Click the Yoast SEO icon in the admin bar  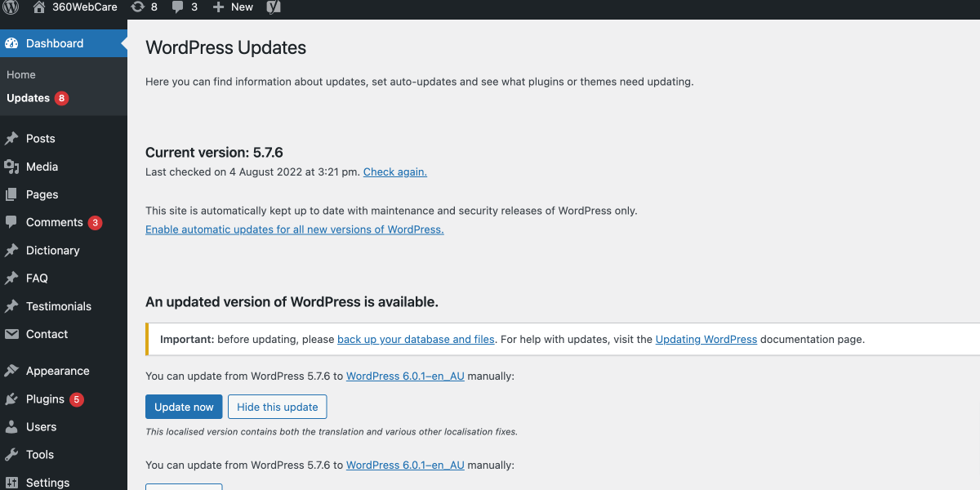tap(273, 7)
